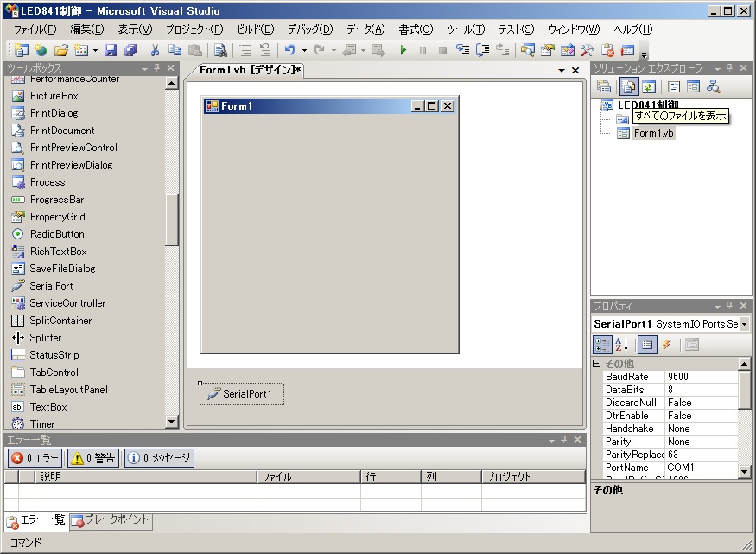The width and height of the screenshot is (756, 554).
Task: Click the Properties grid scrollbar thumb
Action: (x=745, y=390)
